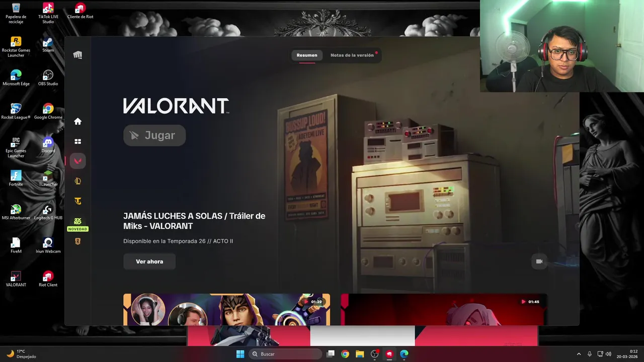This screenshot has height=362, width=644.
Task: Open Fortnite desktop icon
Action: pos(16,178)
